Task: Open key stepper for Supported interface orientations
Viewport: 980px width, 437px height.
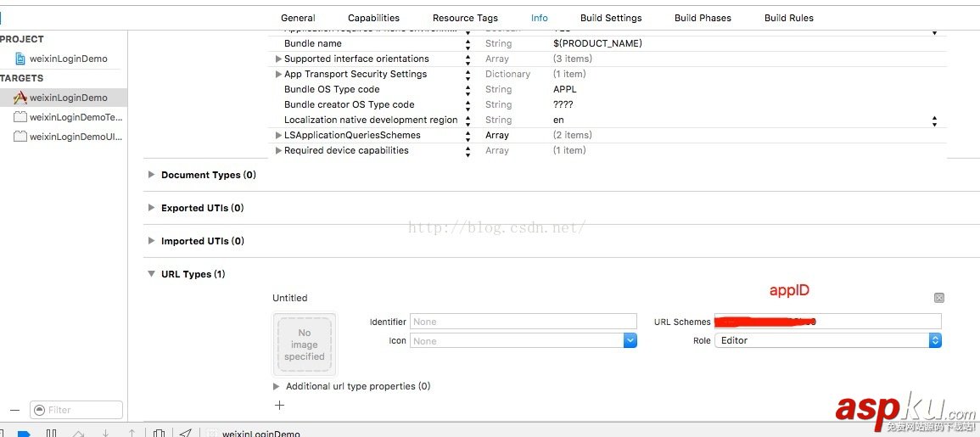Action: point(468,59)
